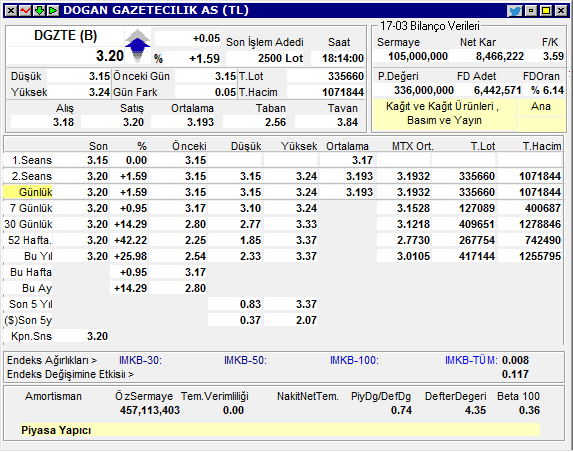
Task: Select the Bu Yıl row label
Action: pyautogui.click(x=38, y=257)
